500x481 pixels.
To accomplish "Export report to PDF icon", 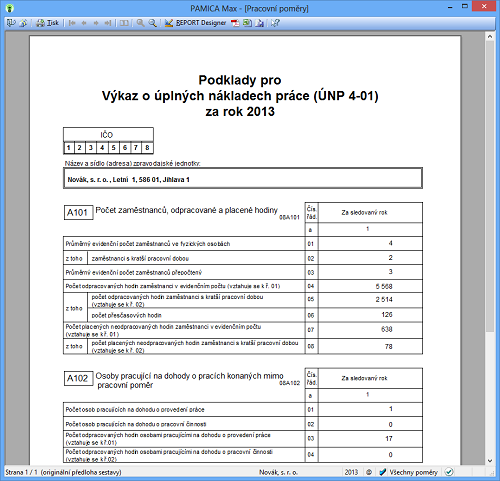I will coord(235,23).
